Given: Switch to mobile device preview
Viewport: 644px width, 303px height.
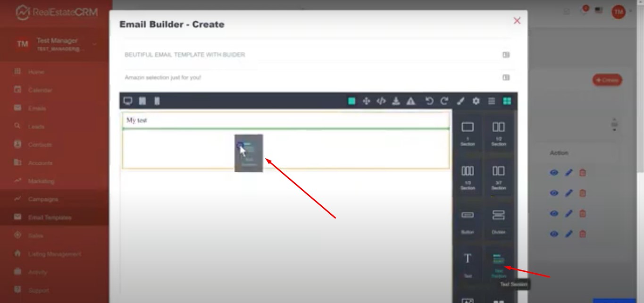Looking at the screenshot, I should click(x=157, y=101).
